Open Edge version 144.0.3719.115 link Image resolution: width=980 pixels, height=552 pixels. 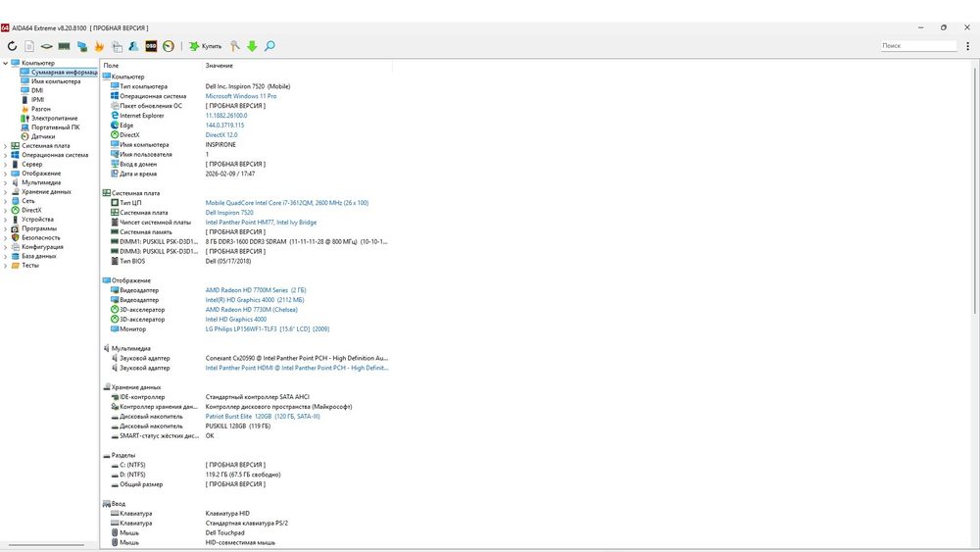coord(225,125)
